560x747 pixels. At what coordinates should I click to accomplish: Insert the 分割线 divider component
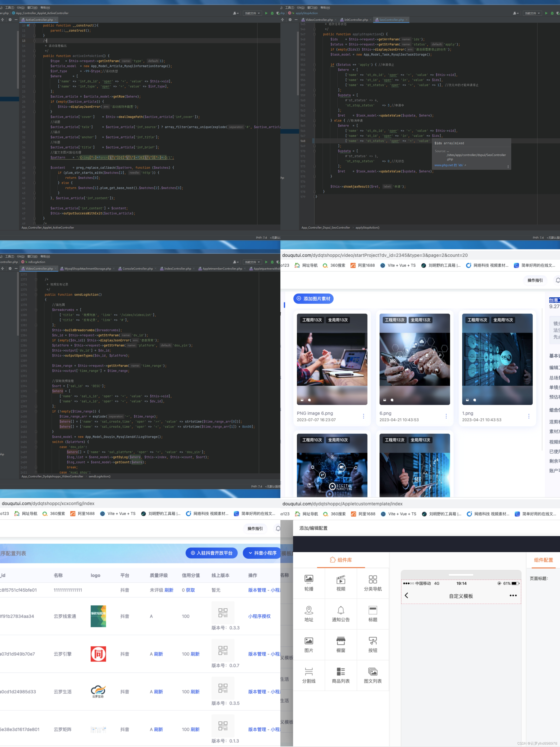click(x=308, y=671)
